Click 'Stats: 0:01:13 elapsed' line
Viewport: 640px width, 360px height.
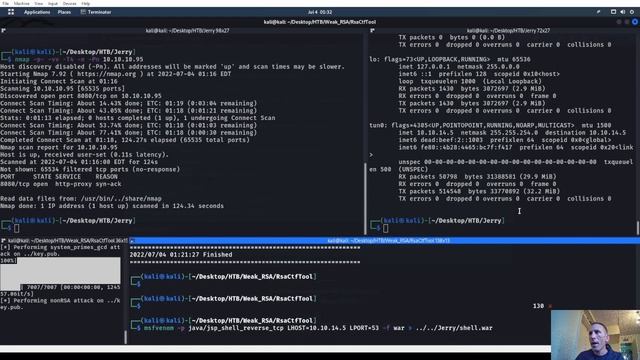pos(138,118)
